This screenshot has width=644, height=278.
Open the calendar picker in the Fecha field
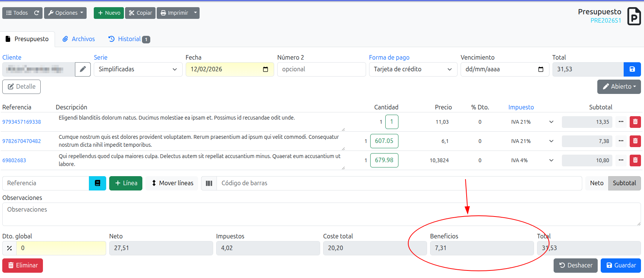266,69
